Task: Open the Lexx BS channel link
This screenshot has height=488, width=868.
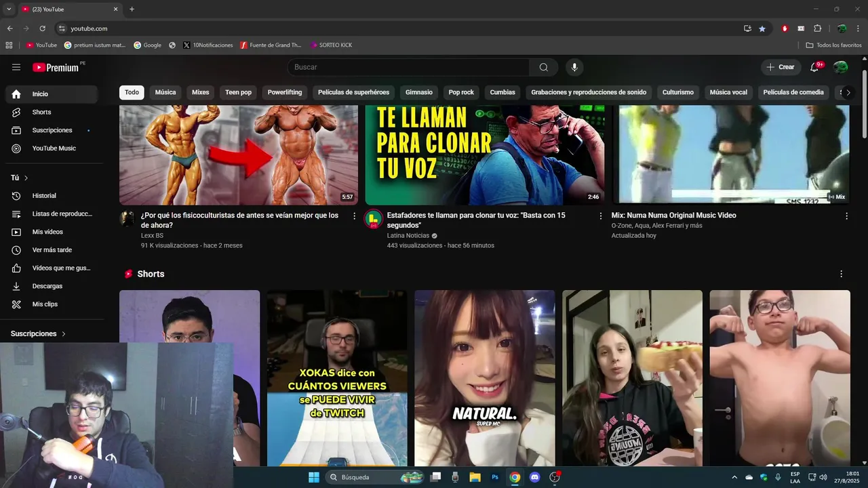Action: [x=152, y=236]
